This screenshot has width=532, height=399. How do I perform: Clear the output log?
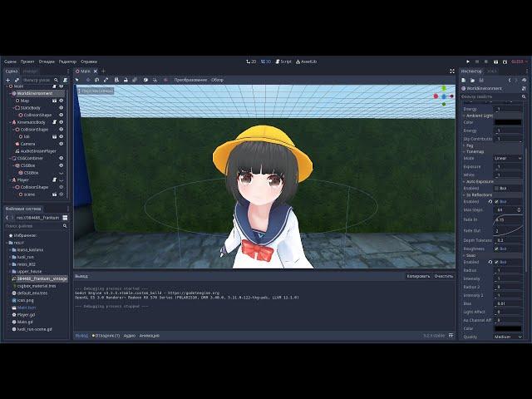(443, 276)
